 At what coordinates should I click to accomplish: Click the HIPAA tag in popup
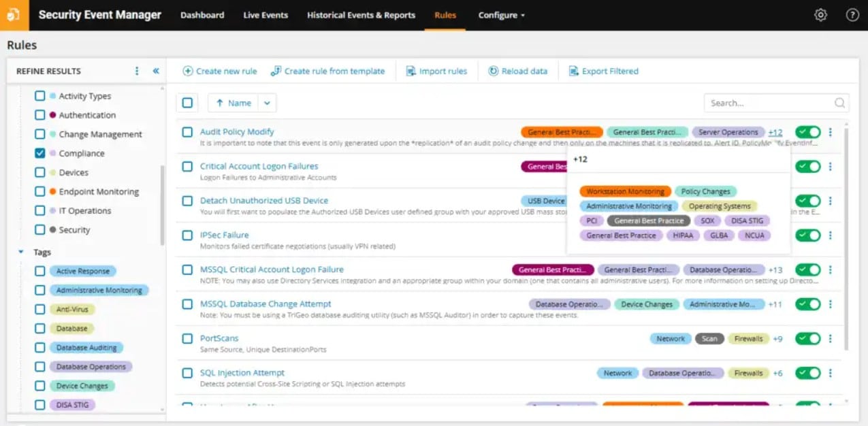tap(682, 235)
